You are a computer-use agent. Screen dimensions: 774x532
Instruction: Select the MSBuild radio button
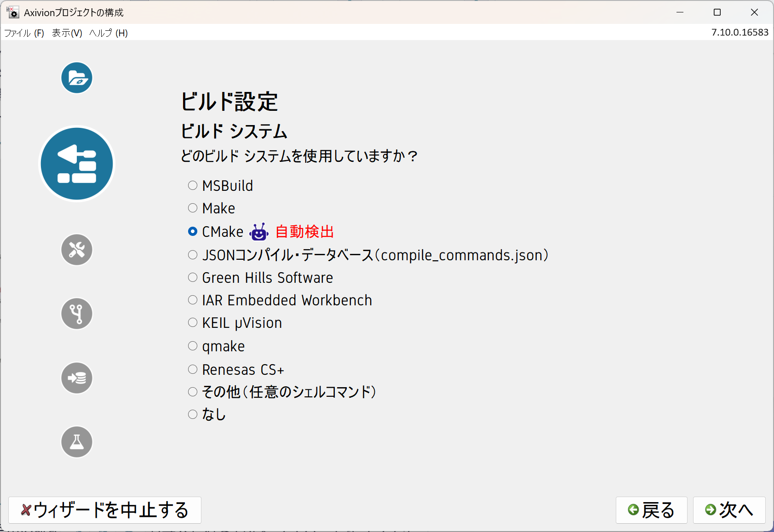click(x=193, y=185)
